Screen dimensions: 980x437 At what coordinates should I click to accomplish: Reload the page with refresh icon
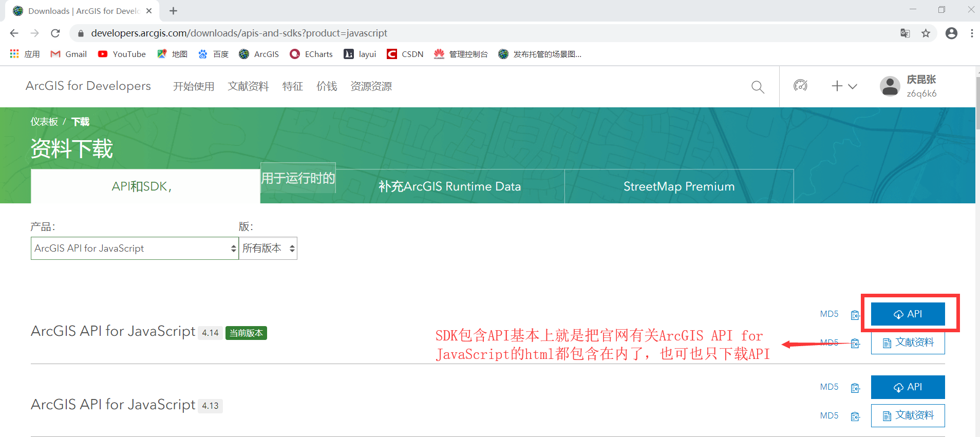pyautogui.click(x=55, y=33)
